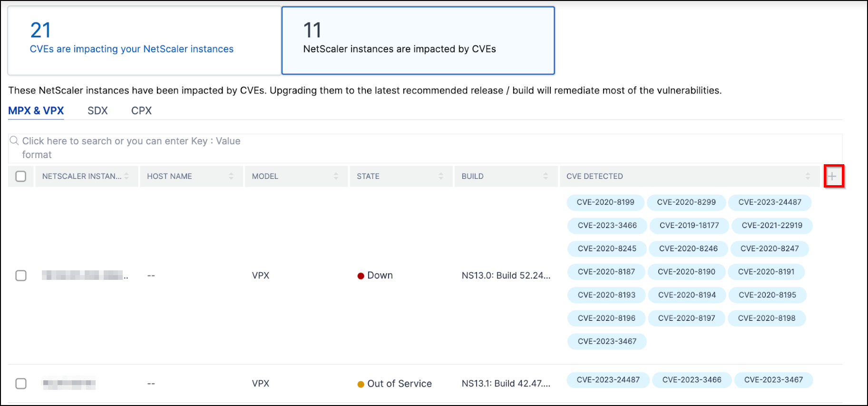The width and height of the screenshot is (868, 406).
Task: Click CVE-2020-8187 tag
Action: click(x=606, y=272)
